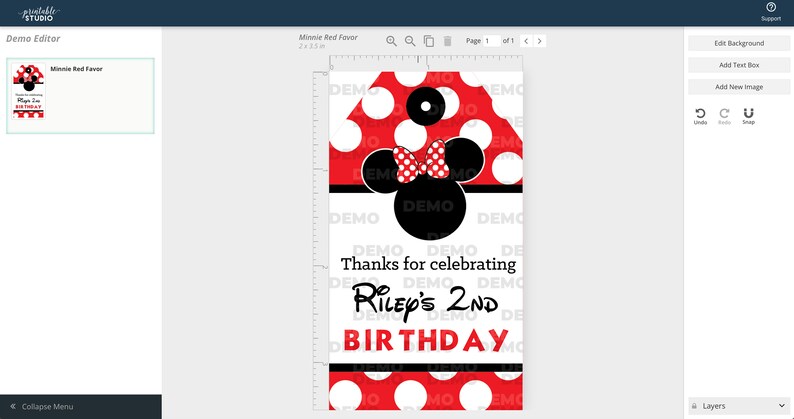The image size is (794, 419).
Task: Click the Redo icon
Action: (x=724, y=116)
